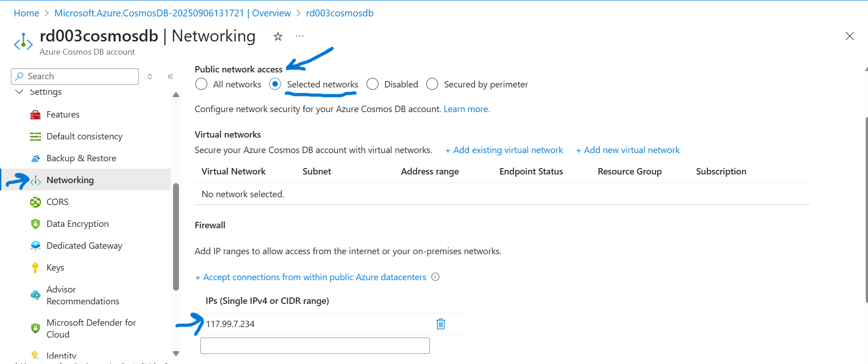Click the favorite star icon next to Networking
Viewport: 868px width, 364px height.
point(278,36)
